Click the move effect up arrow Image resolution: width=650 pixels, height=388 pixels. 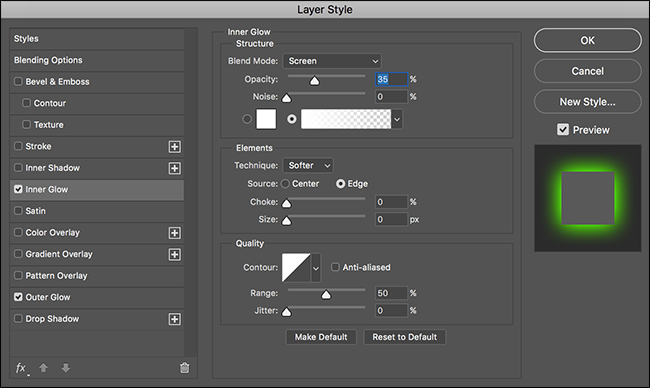pyautogui.click(x=44, y=368)
